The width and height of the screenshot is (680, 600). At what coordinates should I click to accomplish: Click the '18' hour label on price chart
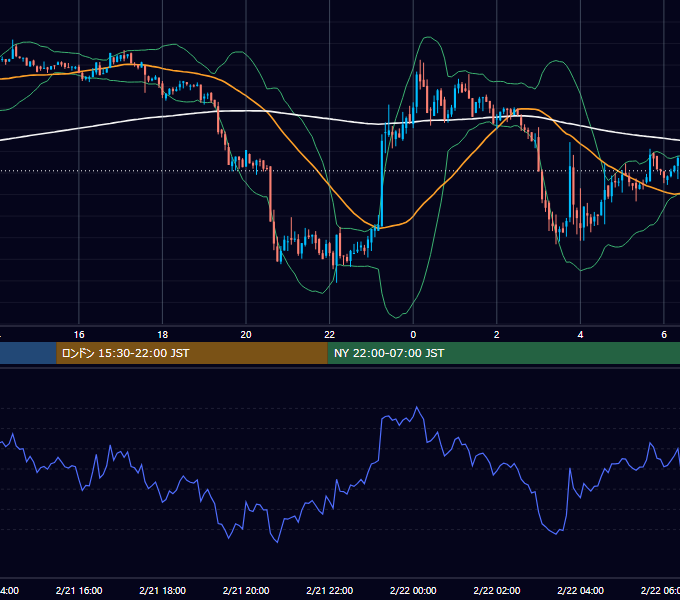click(163, 335)
